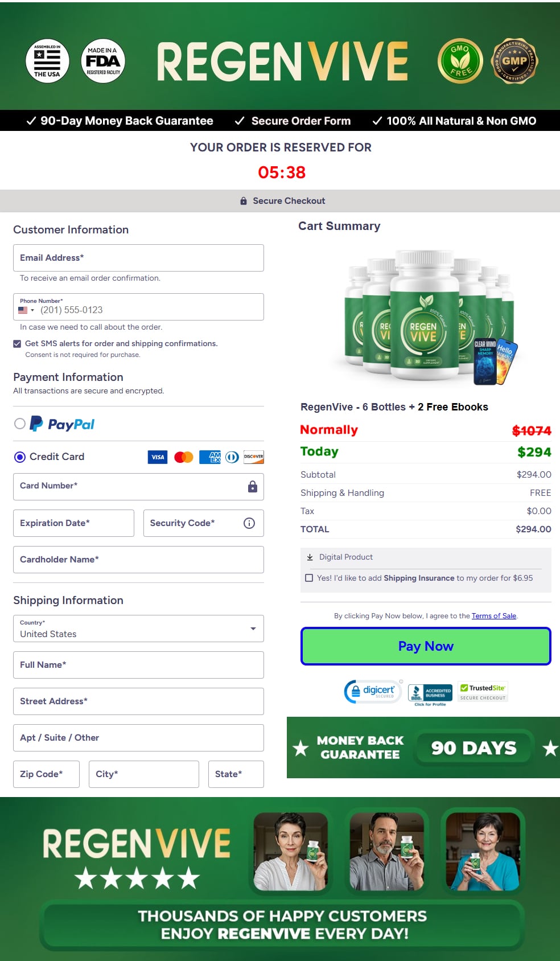This screenshot has width=560, height=961.
Task: Select the Credit Card payment option
Action: click(x=20, y=457)
